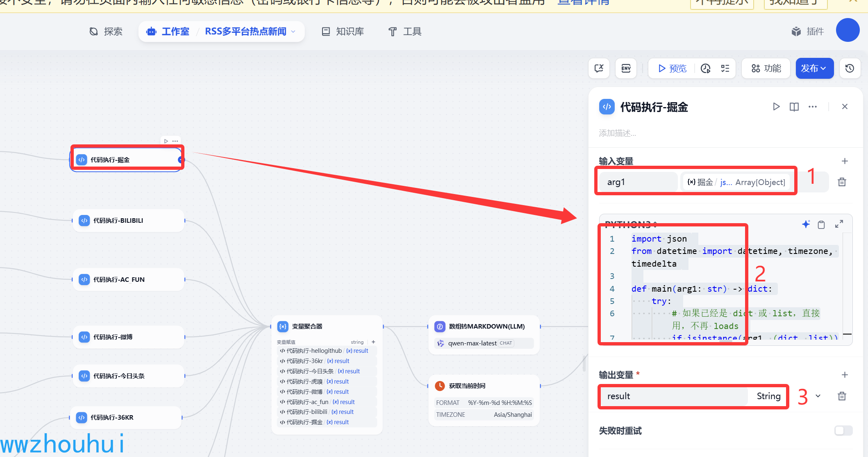
Task: Click the 预览 preview button
Action: (x=672, y=69)
